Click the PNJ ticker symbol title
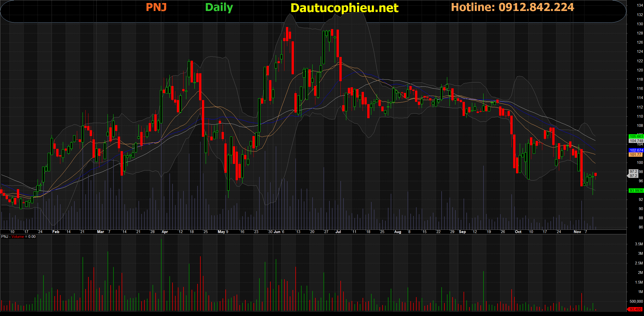Screen dimensions: 644x316 click(x=156, y=7)
